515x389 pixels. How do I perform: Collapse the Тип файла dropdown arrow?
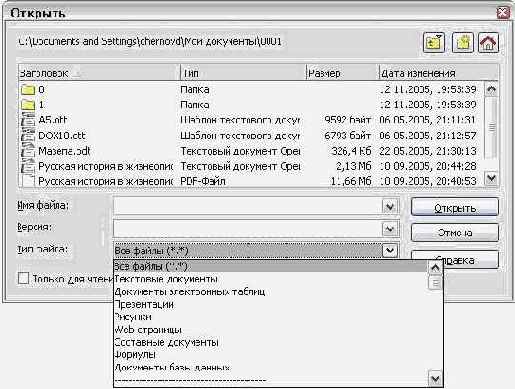[389, 250]
